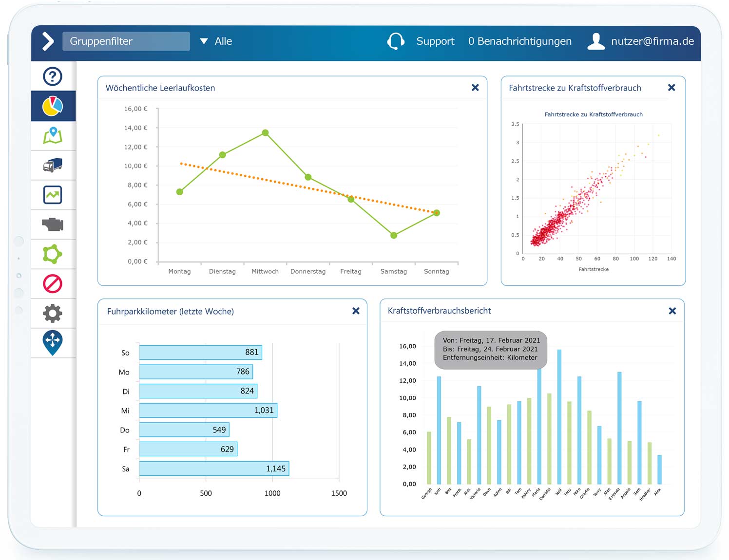Click the Kraftstoffverbrauchsbericht panel title
The image size is (729, 560).
pos(439,311)
